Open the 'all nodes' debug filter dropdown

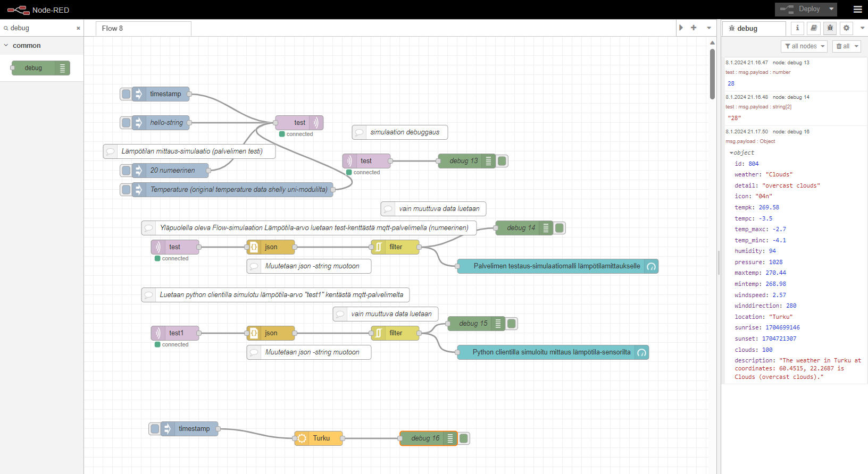point(804,46)
